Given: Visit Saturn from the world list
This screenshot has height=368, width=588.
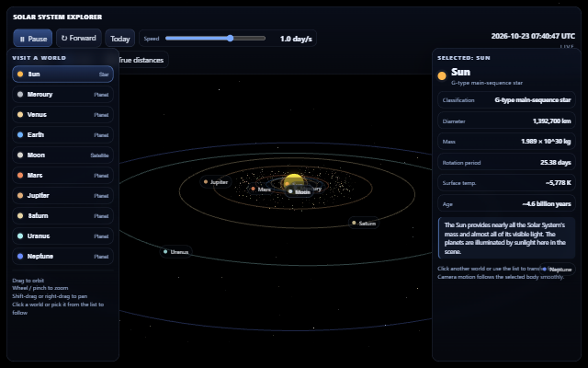Looking at the screenshot, I should point(63,216).
